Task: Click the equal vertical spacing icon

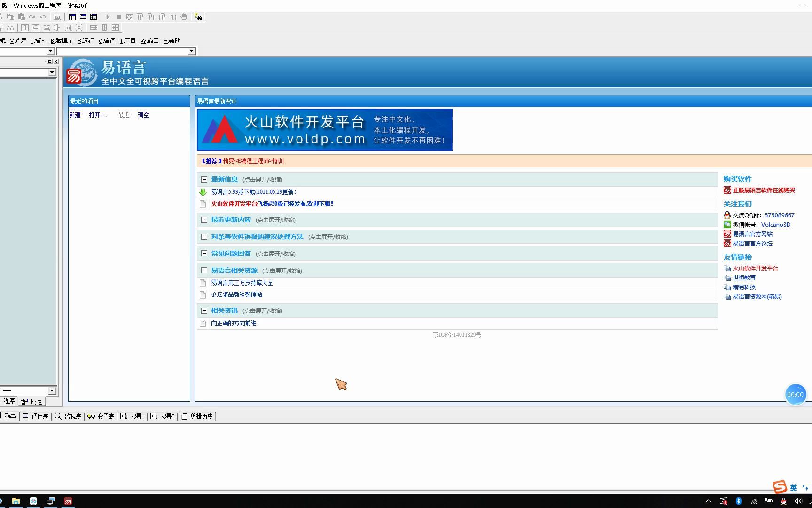Action: 79,28
